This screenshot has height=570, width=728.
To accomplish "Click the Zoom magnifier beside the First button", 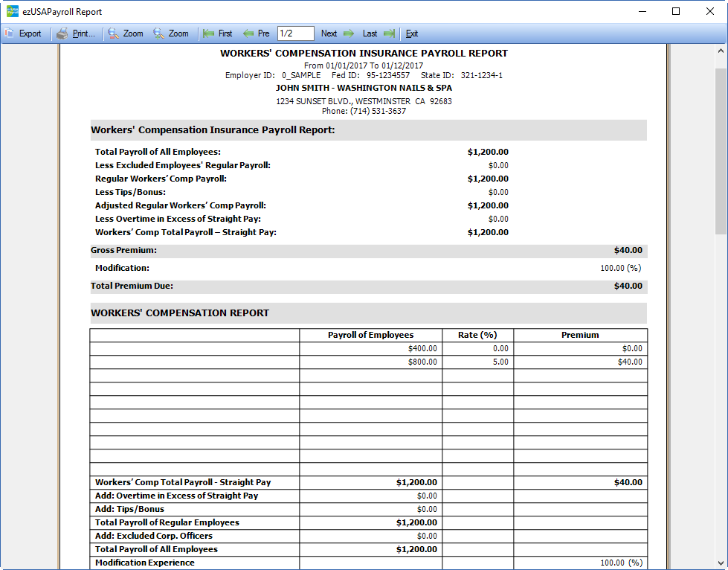I will (159, 33).
